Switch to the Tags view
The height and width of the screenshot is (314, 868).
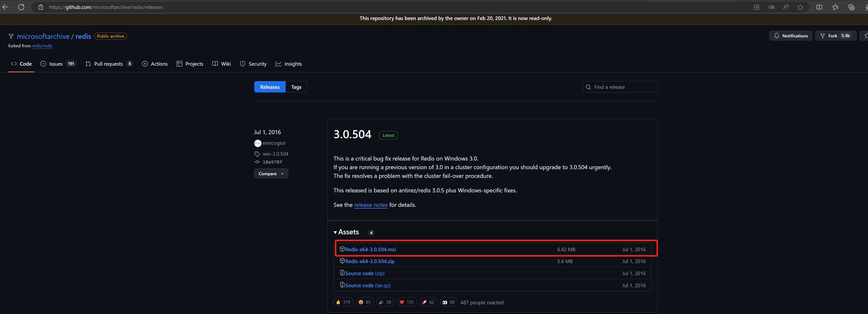(x=296, y=87)
